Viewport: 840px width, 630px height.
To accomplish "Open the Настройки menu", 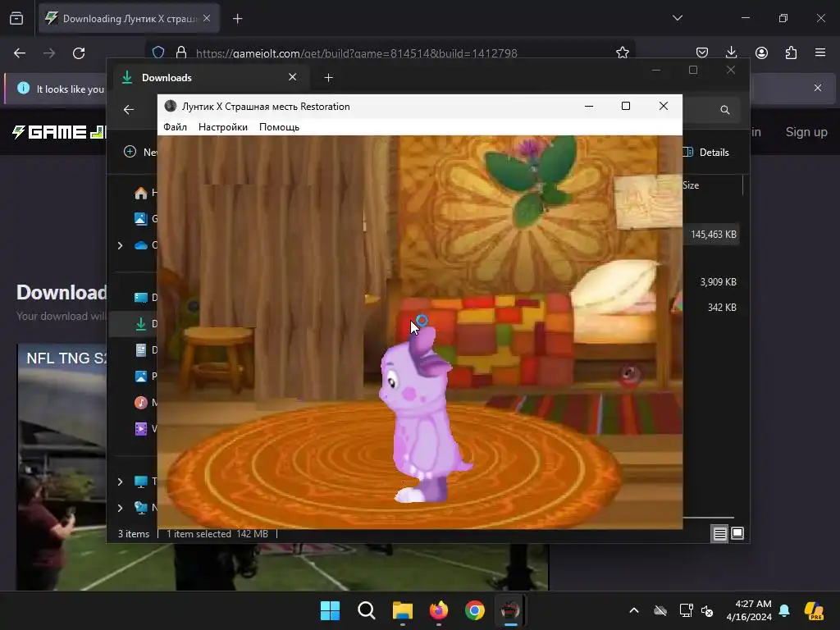I will point(223,127).
